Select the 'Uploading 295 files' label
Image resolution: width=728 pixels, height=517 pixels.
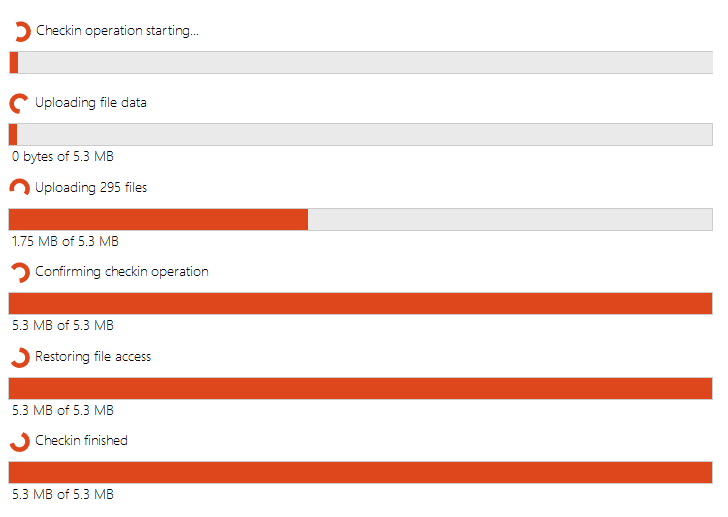click(x=91, y=187)
